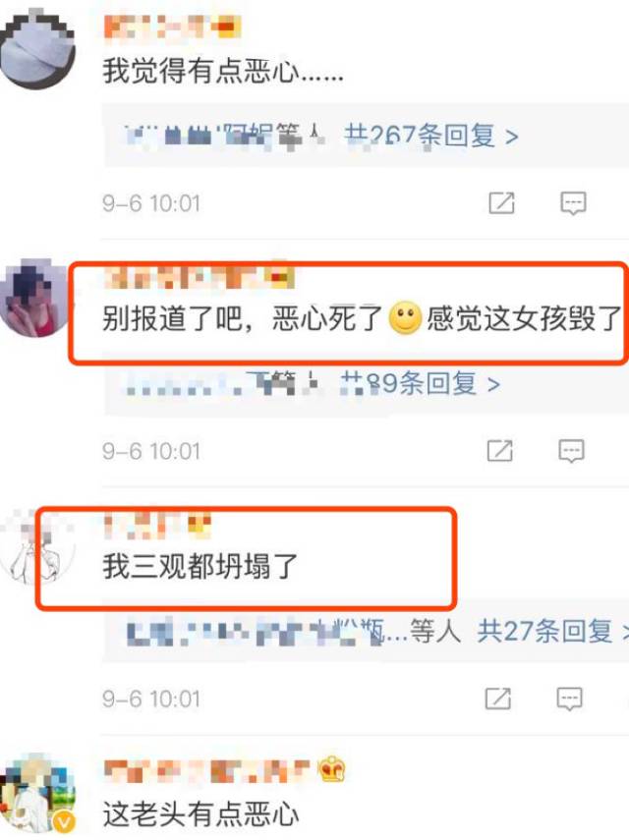Open the avatar of the 别报道了吧 commenter

[34, 299]
